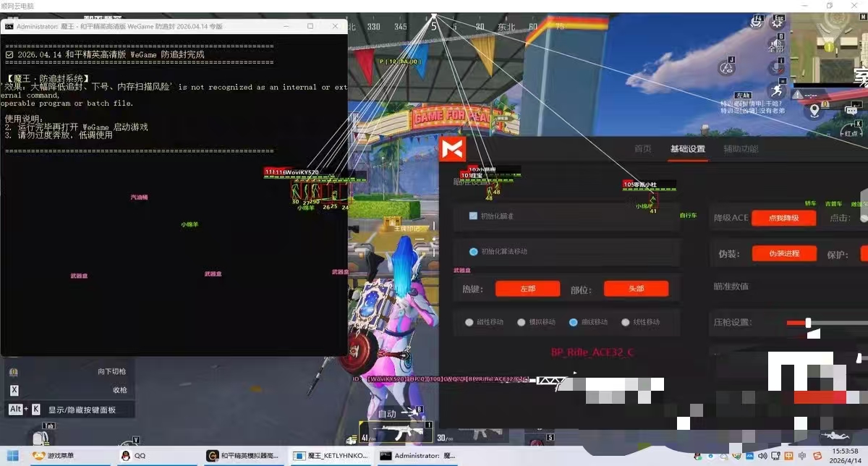Click the 点我降级 button
The width and height of the screenshot is (868, 466).
[784, 218]
